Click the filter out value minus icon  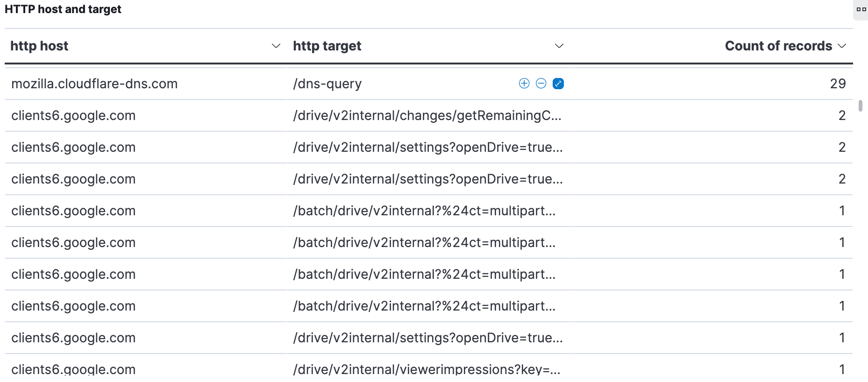[x=541, y=84]
